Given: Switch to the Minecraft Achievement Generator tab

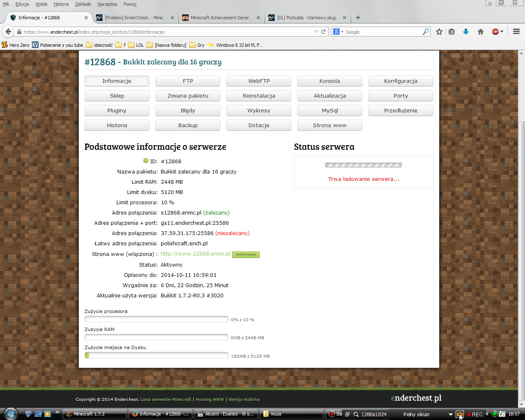Looking at the screenshot, I should 221,18.
